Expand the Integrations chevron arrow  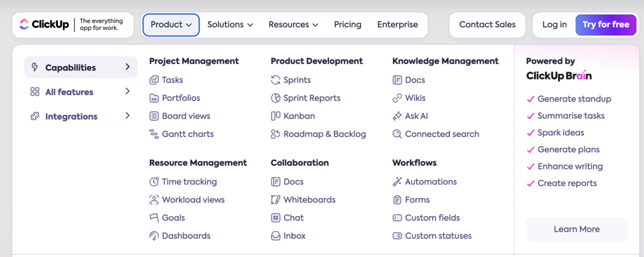click(x=127, y=116)
